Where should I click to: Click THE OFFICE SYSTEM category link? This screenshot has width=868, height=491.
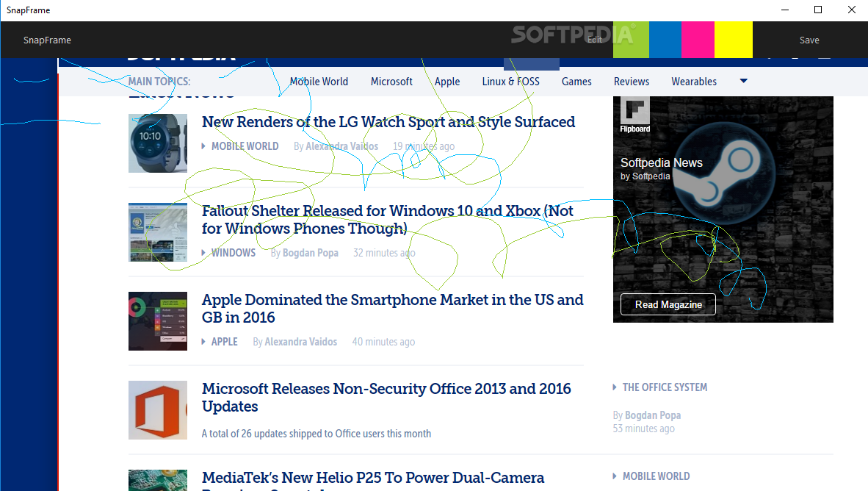[x=665, y=387]
